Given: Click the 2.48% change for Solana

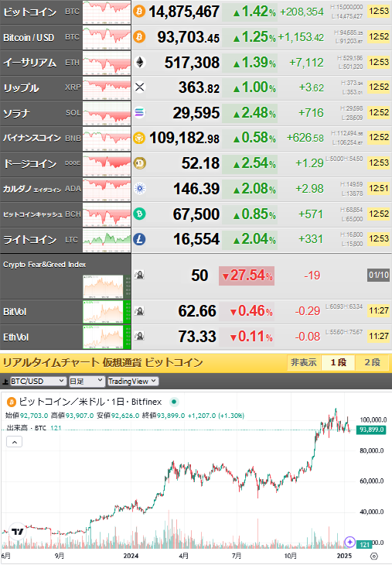Looking at the screenshot, I should coord(254,113).
